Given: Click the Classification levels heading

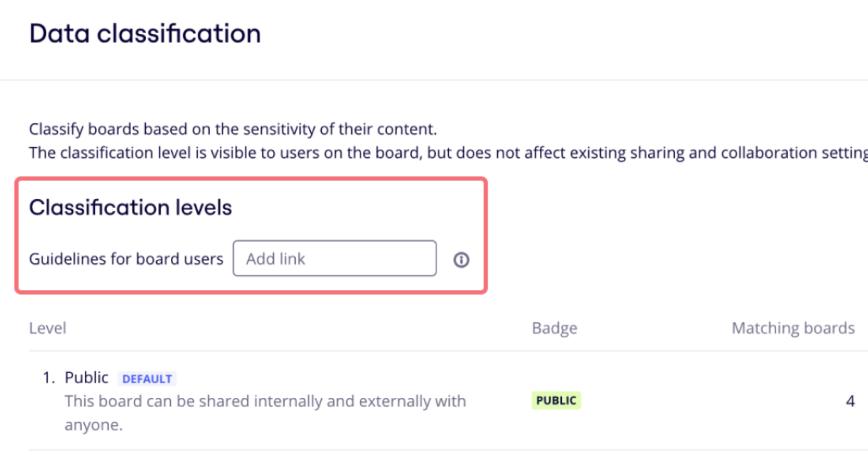Looking at the screenshot, I should 130,207.
